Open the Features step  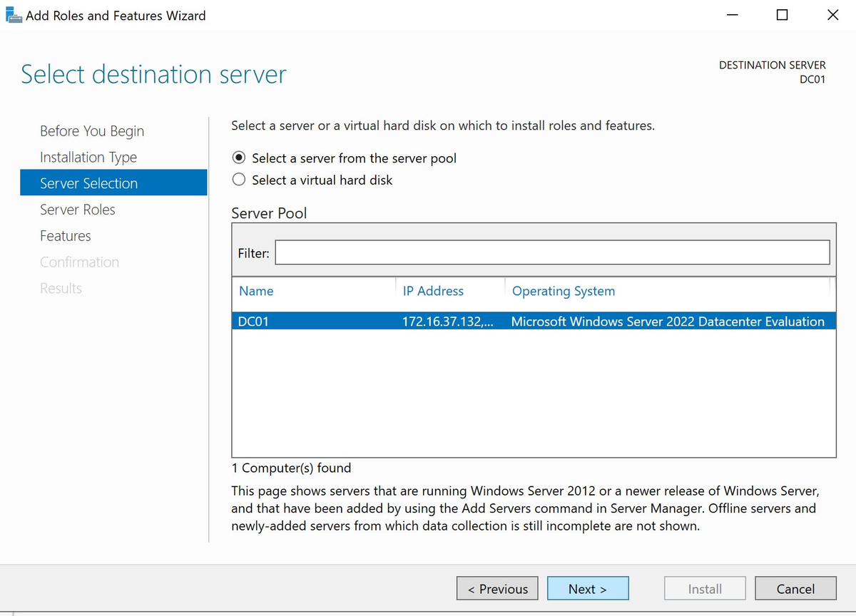coord(66,235)
